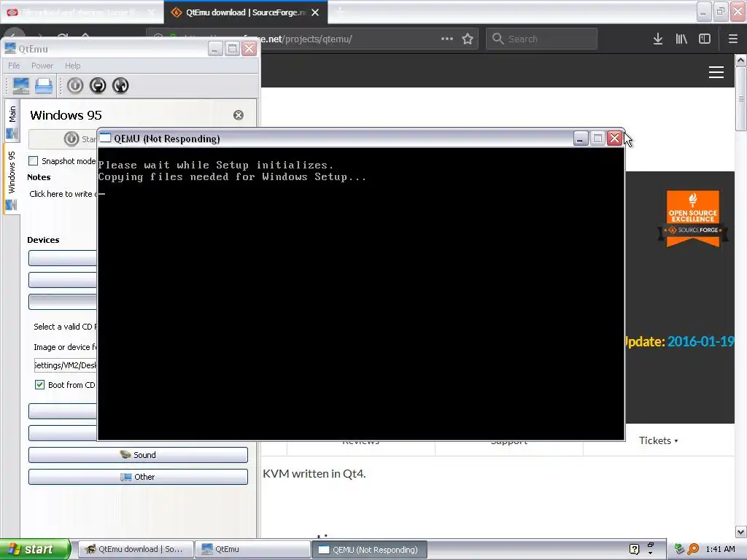Screen dimensions: 747x560
Task: Click the notes area 'Click here to write'
Action: click(63, 194)
